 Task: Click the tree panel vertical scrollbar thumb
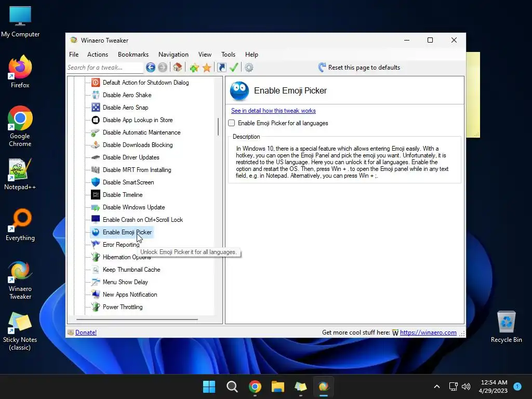tap(218, 127)
